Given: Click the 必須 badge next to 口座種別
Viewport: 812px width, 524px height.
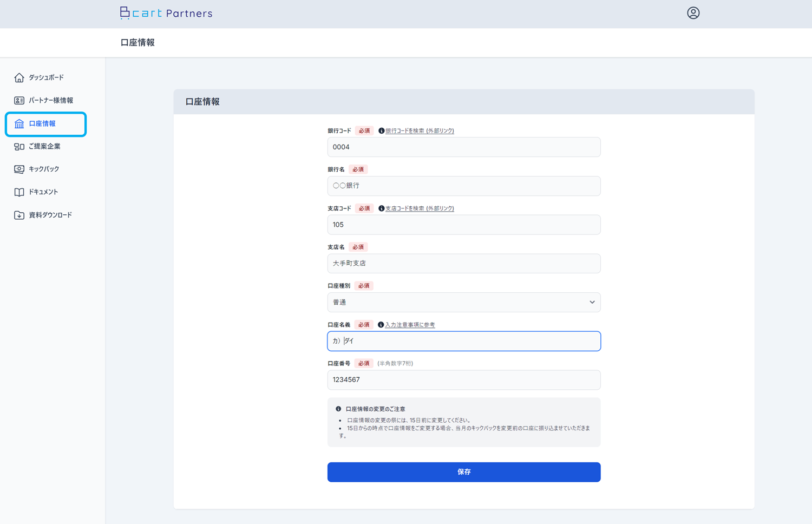Looking at the screenshot, I should click(x=364, y=286).
